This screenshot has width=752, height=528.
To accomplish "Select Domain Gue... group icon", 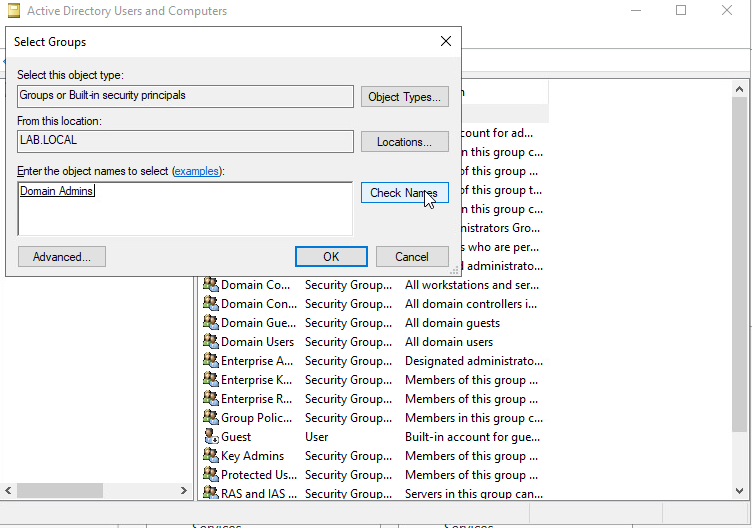I will pyautogui.click(x=211, y=322).
